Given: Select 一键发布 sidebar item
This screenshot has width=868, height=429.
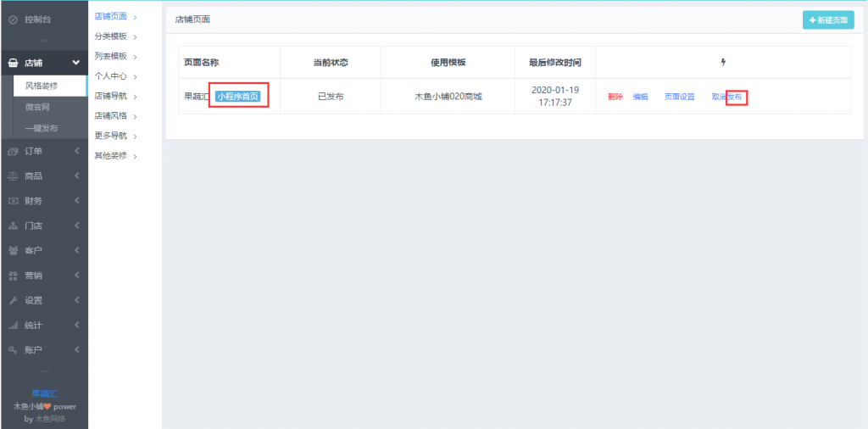Looking at the screenshot, I should tap(42, 128).
